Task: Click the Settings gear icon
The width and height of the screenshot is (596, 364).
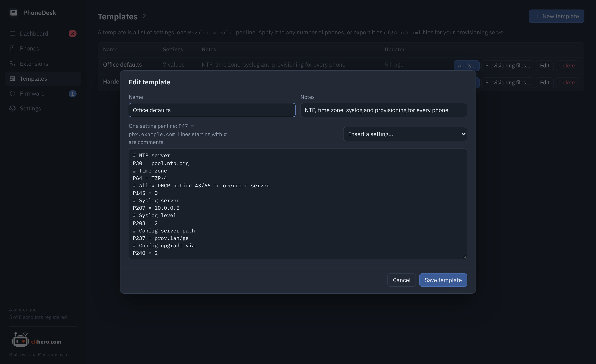Action: (12, 109)
